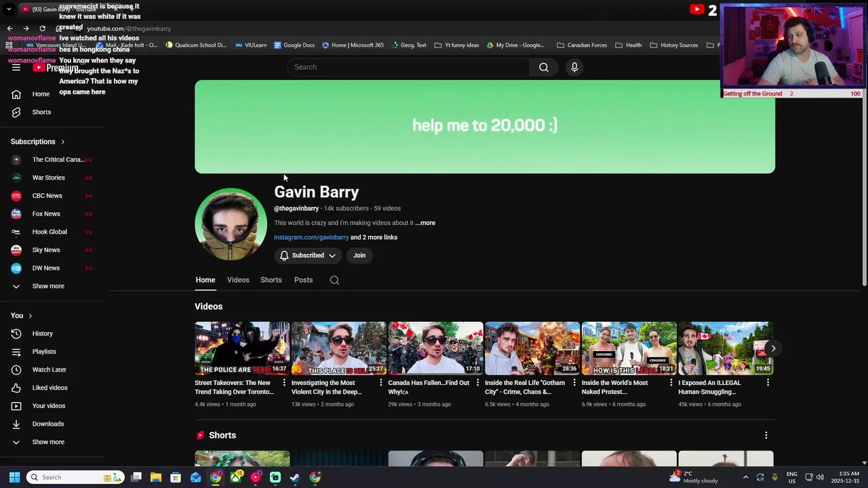Image resolution: width=868 pixels, height=488 pixels.
Task: Open Google Docs bookmark
Action: coord(294,45)
